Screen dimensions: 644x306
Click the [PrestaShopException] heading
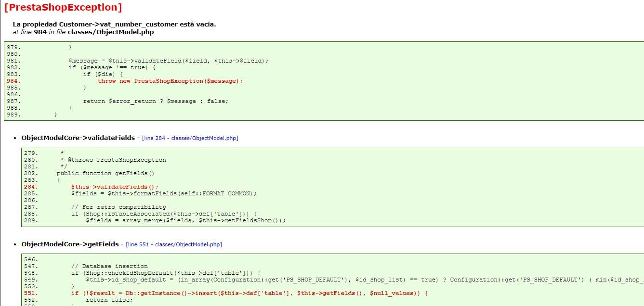tap(63, 7)
